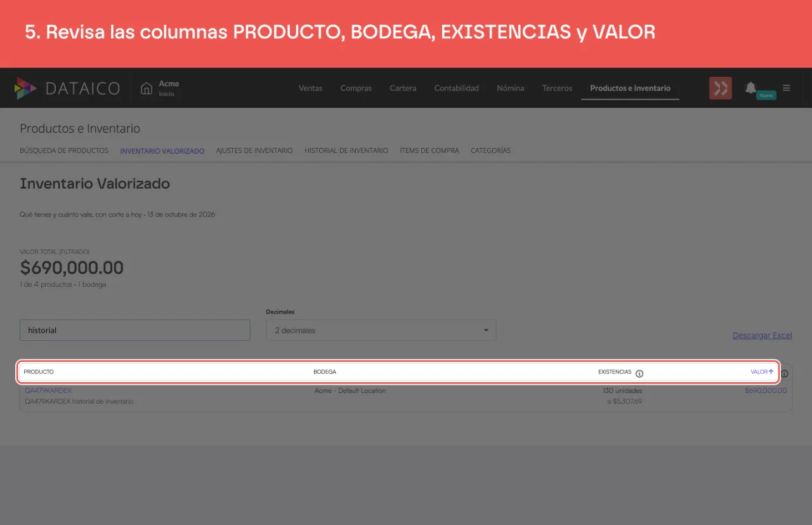Click the $690,000.00 value link in the row
Viewport: 812px width, 525px height.
[x=766, y=390]
